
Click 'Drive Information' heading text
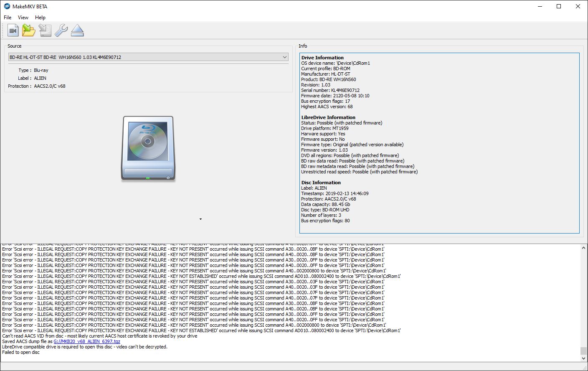click(322, 58)
